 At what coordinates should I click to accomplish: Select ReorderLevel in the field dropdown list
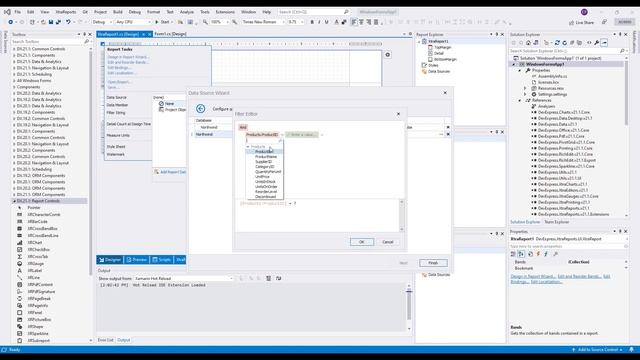[x=266, y=191]
